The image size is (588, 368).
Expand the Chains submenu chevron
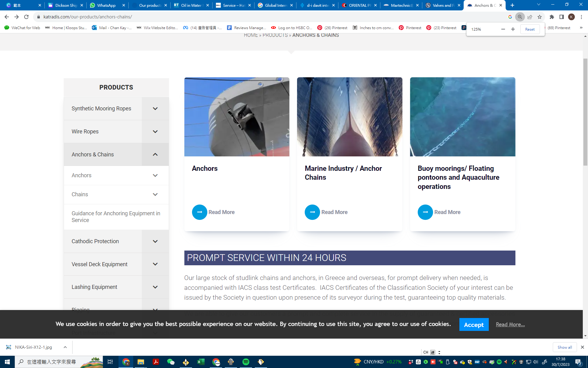[x=155, y=194]
